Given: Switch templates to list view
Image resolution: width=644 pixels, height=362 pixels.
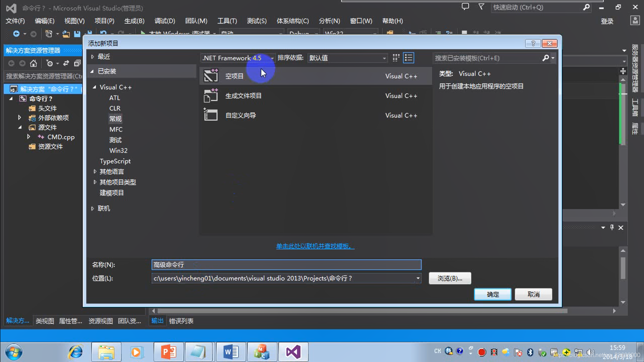Looking at the screenshot, I should (x=408, y=58).
